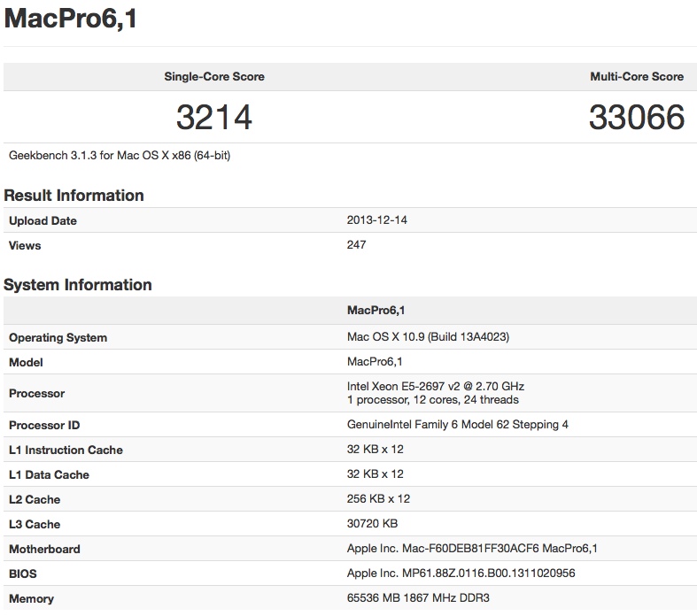Select the Model row label

27,362
